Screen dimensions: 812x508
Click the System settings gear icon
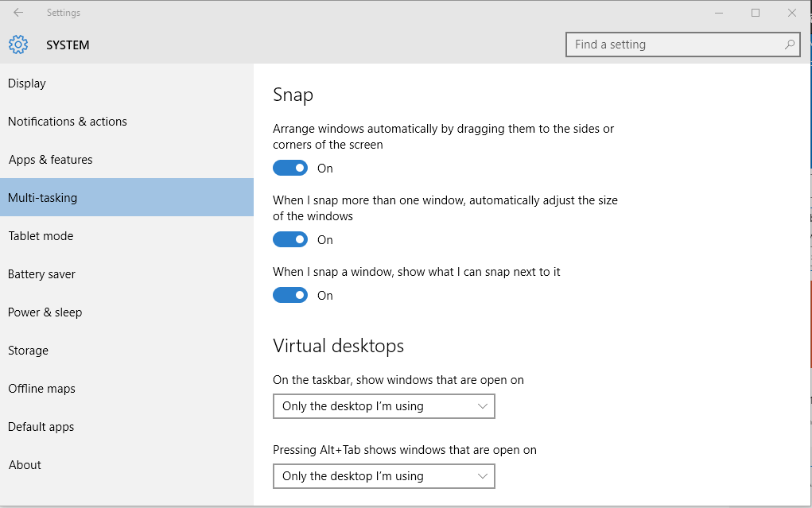click(18, 45)
